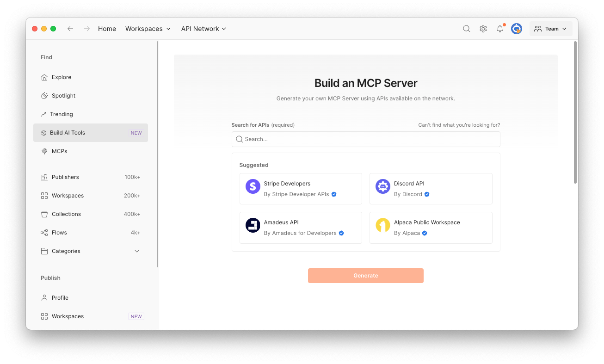Screen dimensions: 604x364
Task: Select Discord API suggestion card
Action: (x=431, y=189)
